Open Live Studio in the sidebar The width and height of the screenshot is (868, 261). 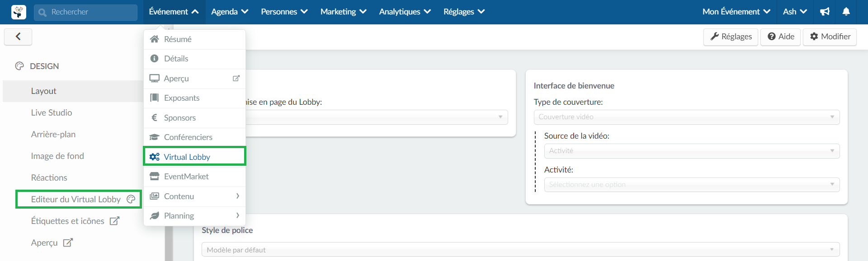(52, 113)
